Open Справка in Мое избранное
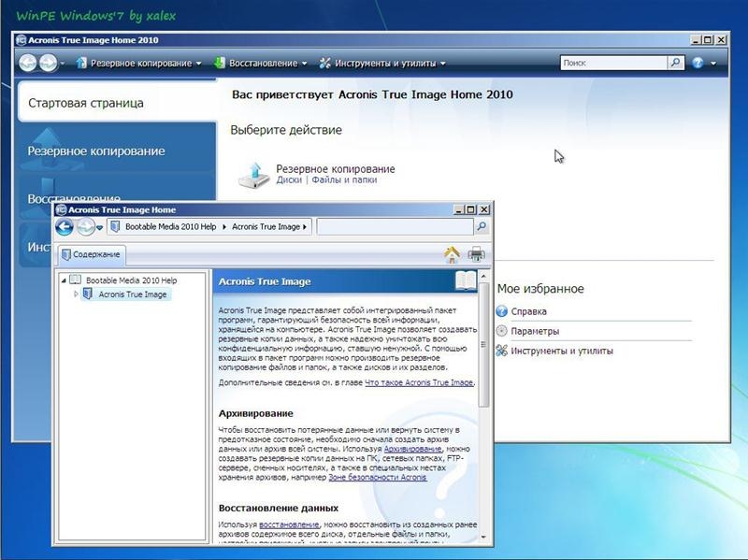 click(528, 311)
